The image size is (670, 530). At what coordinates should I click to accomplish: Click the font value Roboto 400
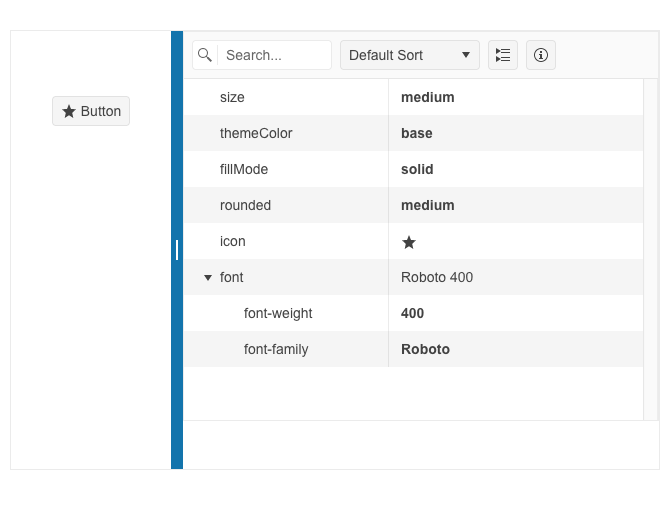[x=437, y=277]
